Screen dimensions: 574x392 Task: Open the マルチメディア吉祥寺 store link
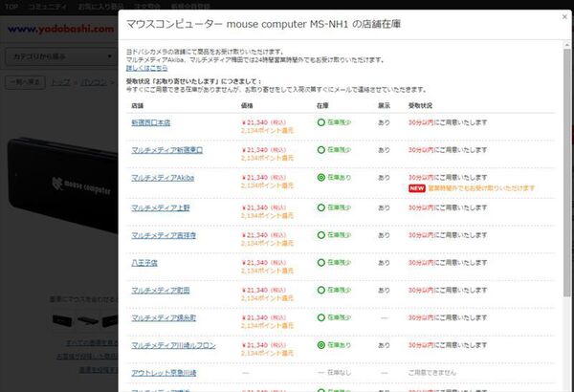[x=164, y=235]
